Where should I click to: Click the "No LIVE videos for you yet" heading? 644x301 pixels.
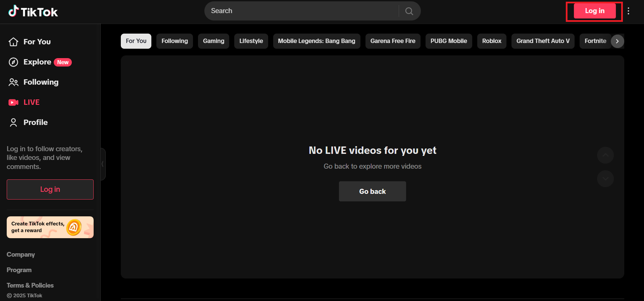click(373, 150)
